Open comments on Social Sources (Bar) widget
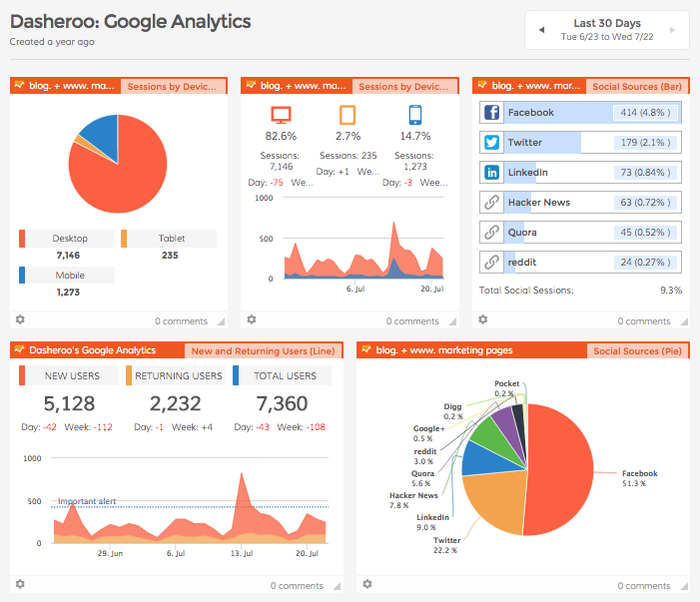The image size is (700, 602). (x=643, y=321)
